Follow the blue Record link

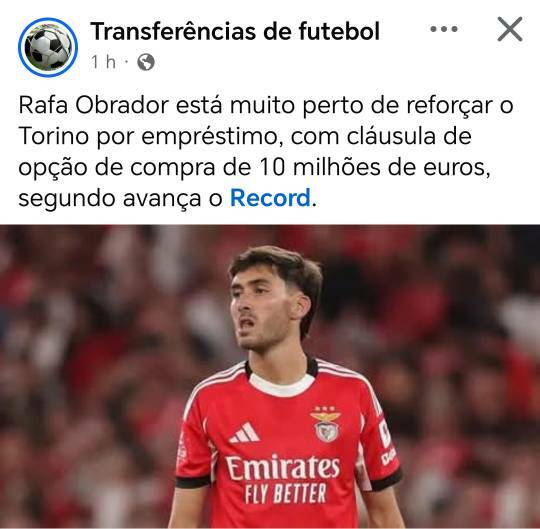coord(270,198)
